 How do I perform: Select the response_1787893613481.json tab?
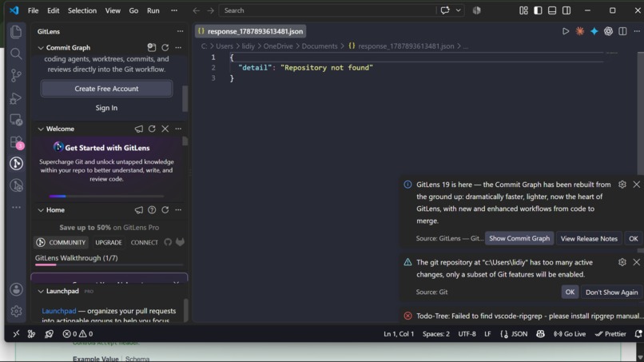click(x=251, y=31)
